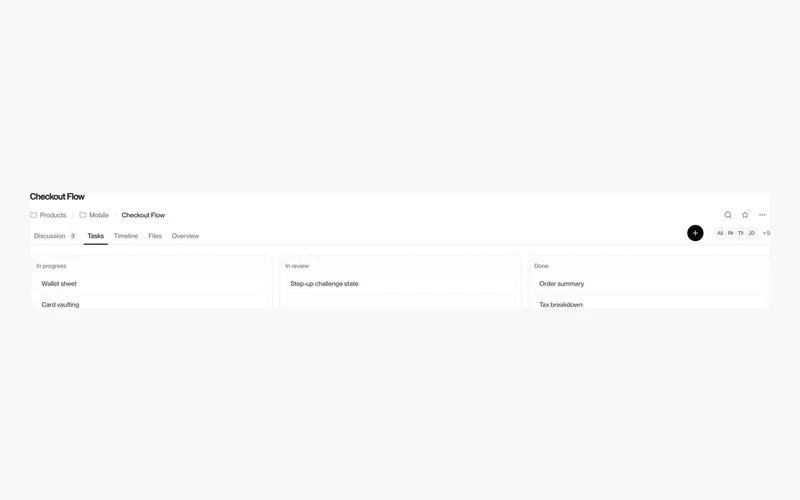Click the Checkout Flow page title
This screenshot has width=800, height=500.
tap(57, 196)
